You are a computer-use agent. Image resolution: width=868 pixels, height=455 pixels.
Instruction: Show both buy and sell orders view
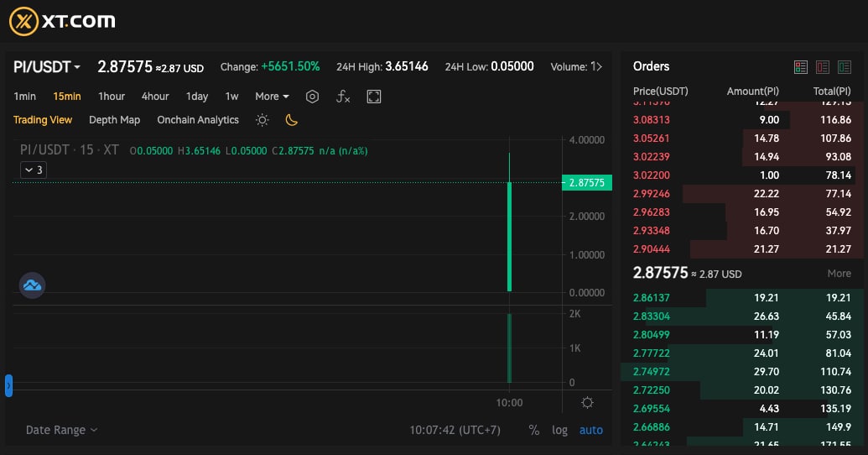coord(800,67)
